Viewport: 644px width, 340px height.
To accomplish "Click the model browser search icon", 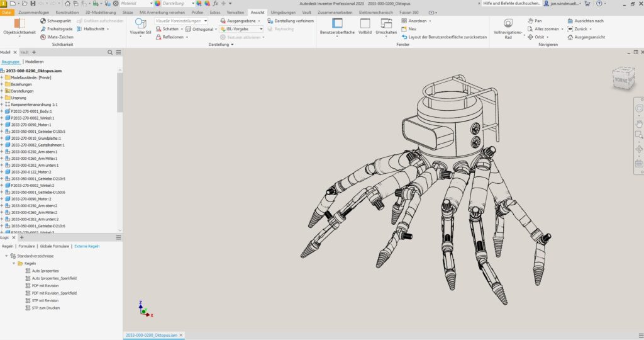I will point(109,52).
